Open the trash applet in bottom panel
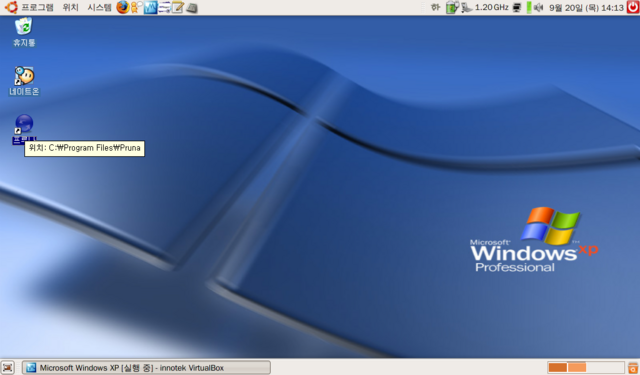640x375 pixels. coord(633,367)
